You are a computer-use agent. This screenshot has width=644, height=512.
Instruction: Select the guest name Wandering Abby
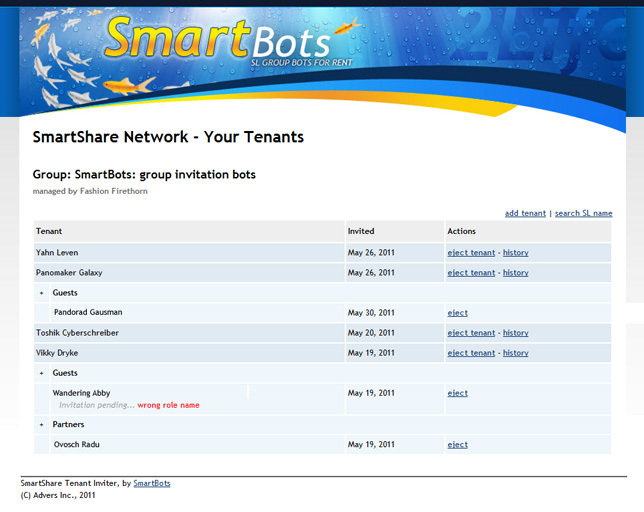tap(81, 393)
